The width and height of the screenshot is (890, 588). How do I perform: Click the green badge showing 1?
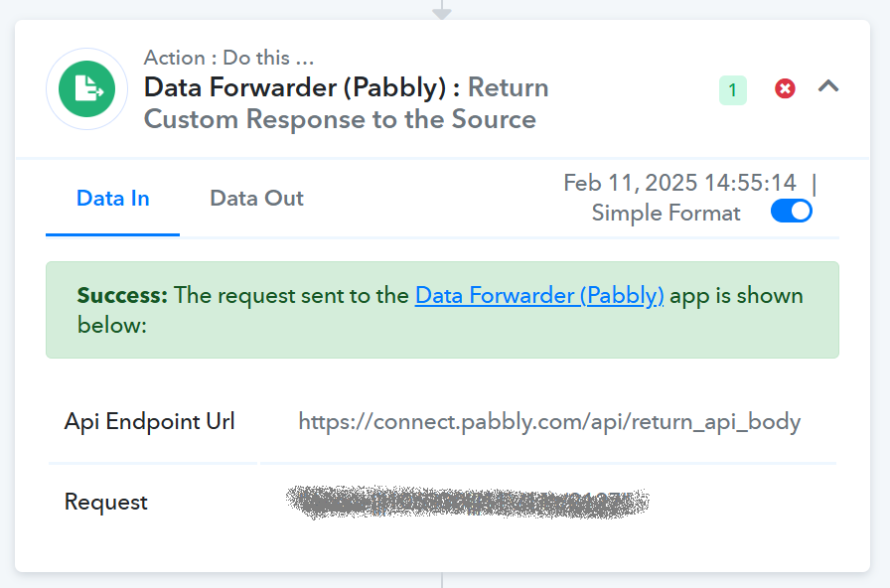coord(733,90)
